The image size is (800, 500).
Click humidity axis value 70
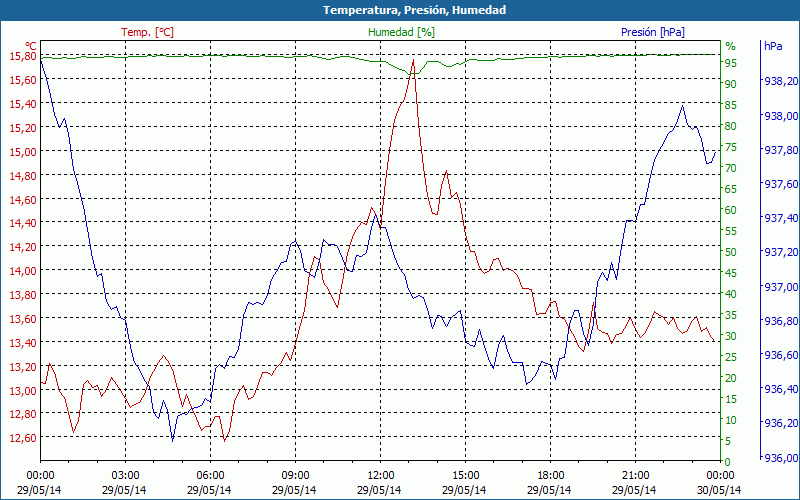731,168
